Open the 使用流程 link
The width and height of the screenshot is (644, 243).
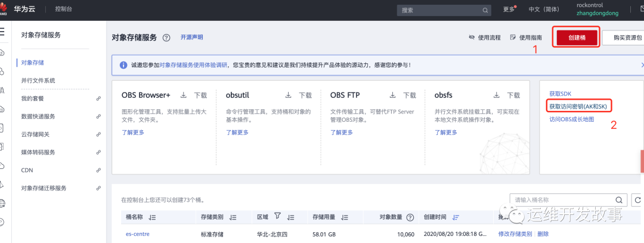(490, 38)
